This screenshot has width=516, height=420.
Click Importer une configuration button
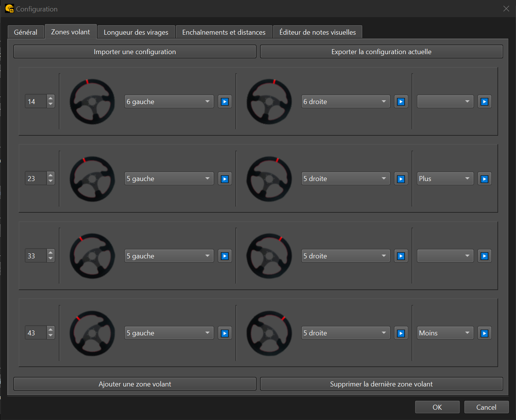tap(135, 52)
